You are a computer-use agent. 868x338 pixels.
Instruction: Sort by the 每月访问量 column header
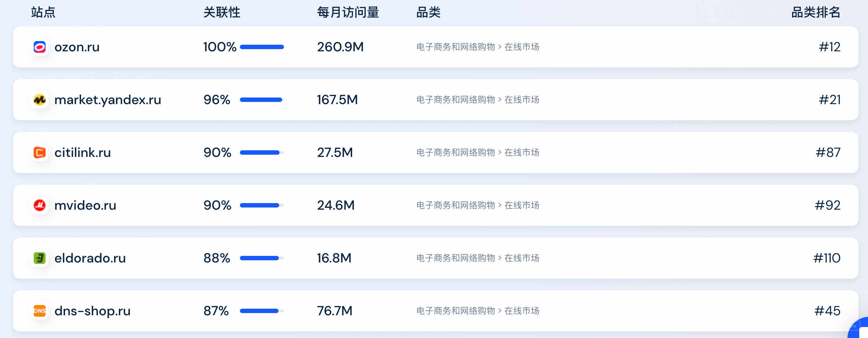[348, 12]
